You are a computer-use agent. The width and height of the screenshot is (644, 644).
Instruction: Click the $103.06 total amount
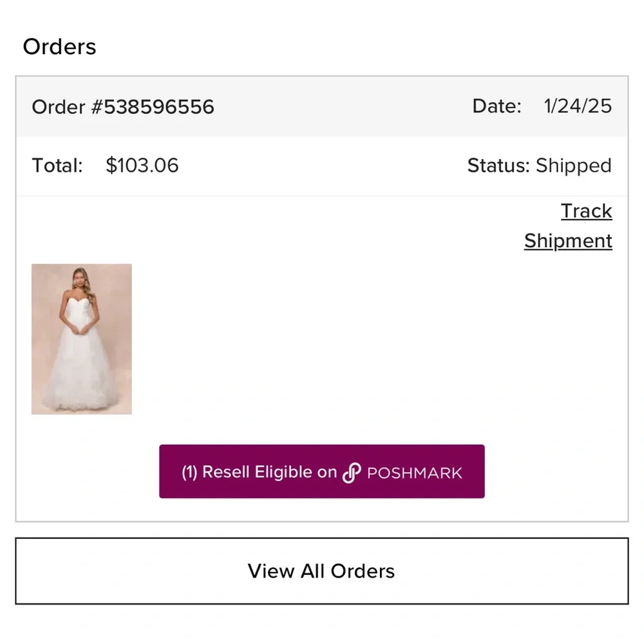[142, 166]
